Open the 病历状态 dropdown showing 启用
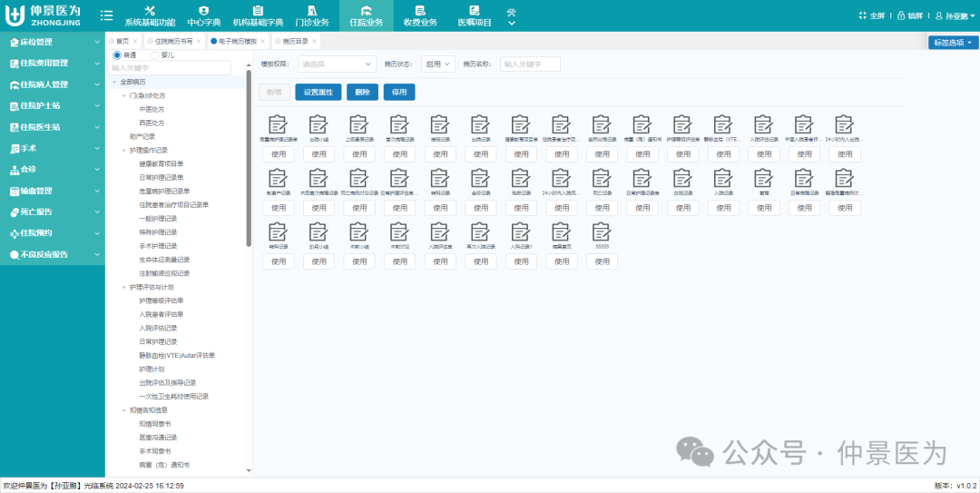 (x=438, y=64)
